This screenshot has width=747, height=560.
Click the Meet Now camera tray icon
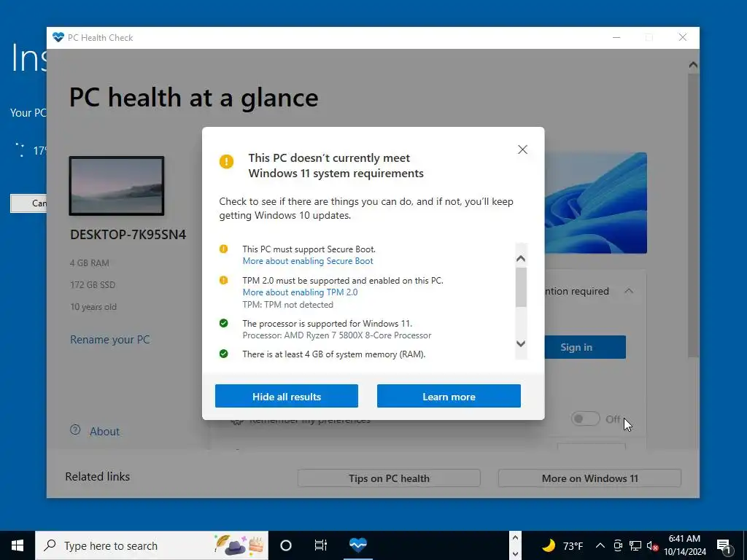618,545
